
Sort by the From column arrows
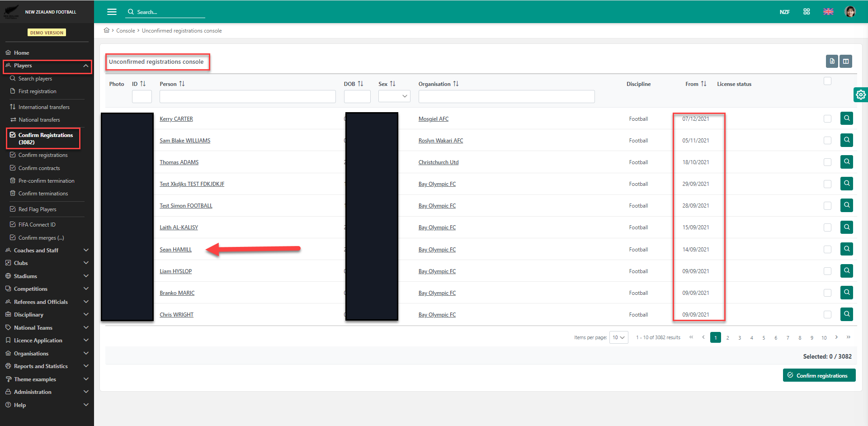coord(703,84)
